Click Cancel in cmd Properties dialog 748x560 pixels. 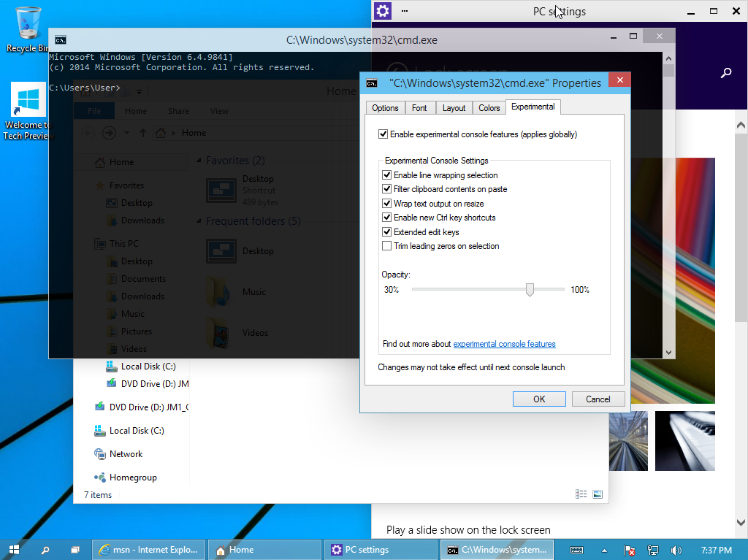[x=598, y=399]
